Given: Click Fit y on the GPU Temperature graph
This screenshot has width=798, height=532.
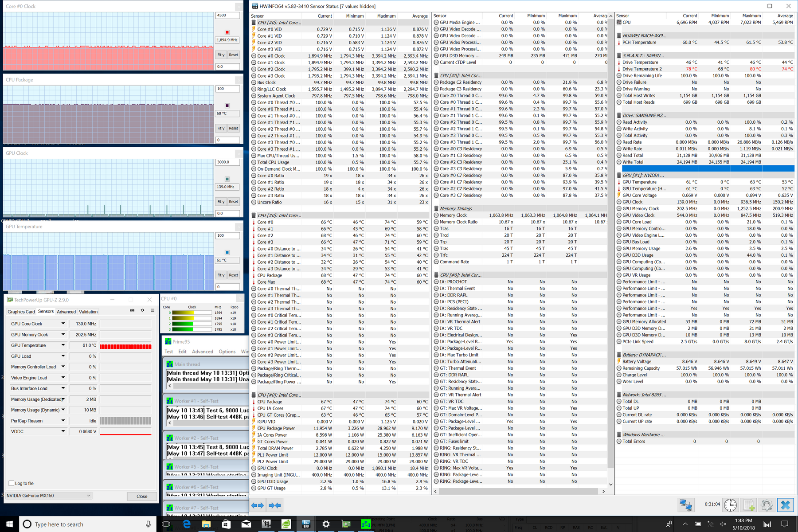Looking at the screenshot, I should (221, 275).
